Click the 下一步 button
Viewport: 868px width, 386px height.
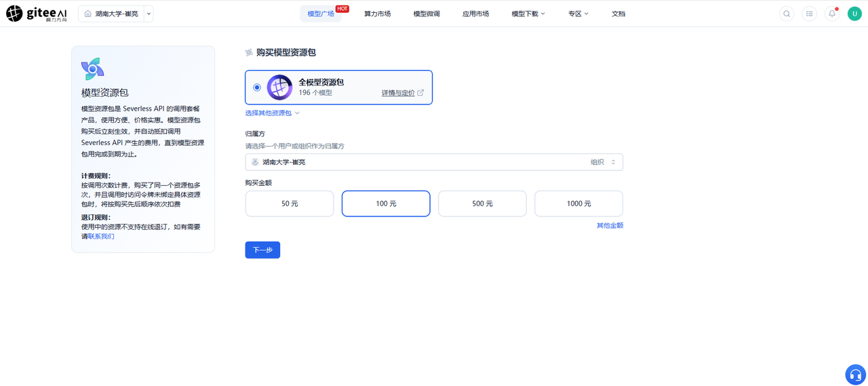262,250
